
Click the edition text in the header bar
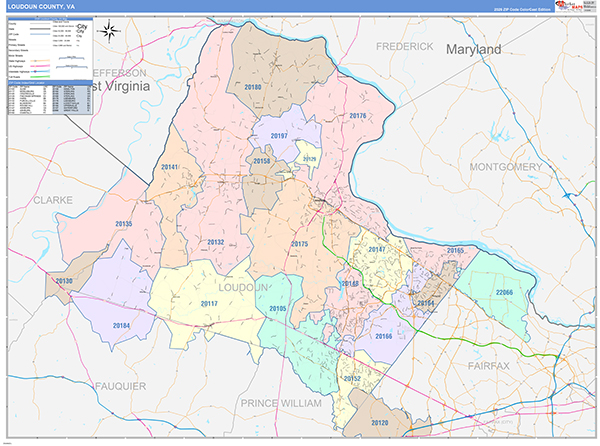[x=522, y=9]
